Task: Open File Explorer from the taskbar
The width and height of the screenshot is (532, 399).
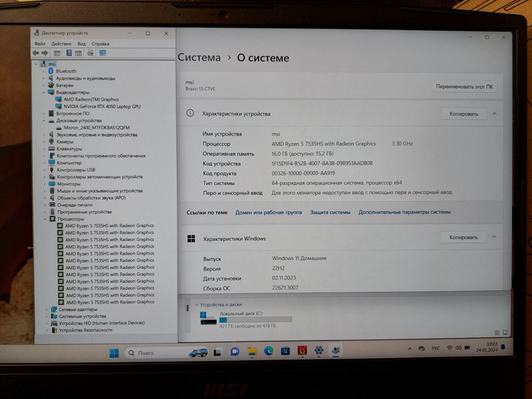Action: [x=252, y=352]
